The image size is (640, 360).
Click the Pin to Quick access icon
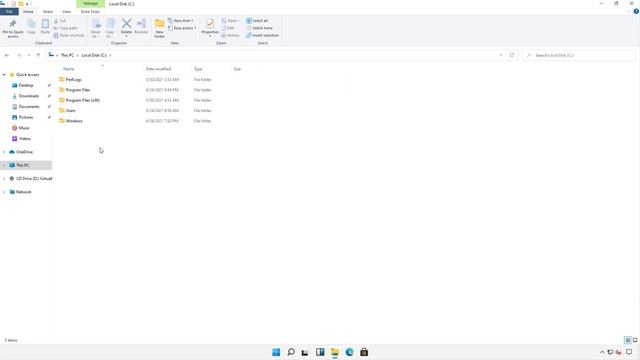(13, 24)
